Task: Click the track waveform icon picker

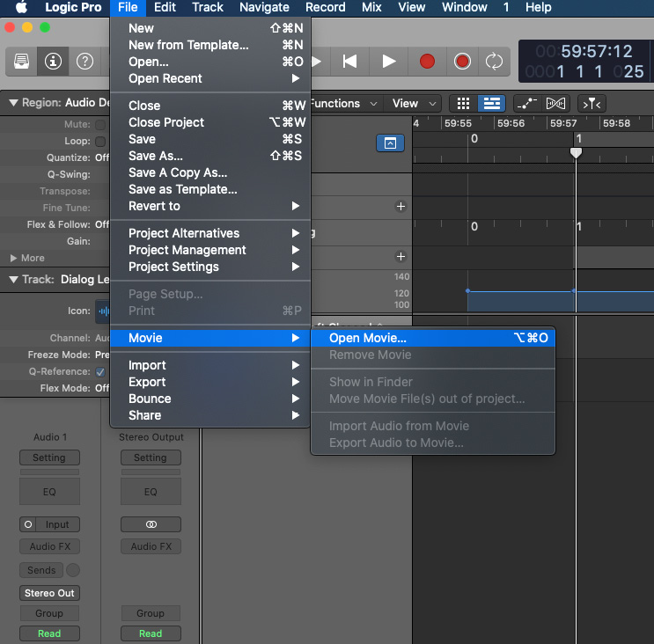Action: point(103,311)
